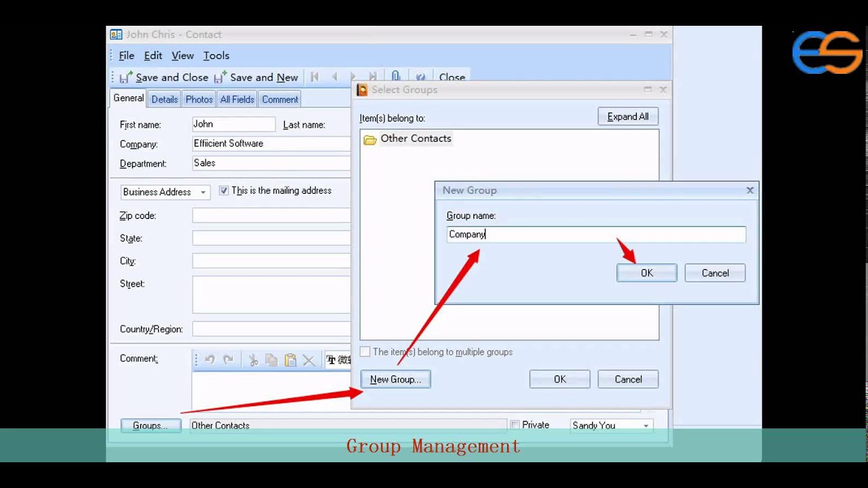Click the Paste clipboard icon
The image size is (868, 488).
pyautogui.click(x=290, y=360)
